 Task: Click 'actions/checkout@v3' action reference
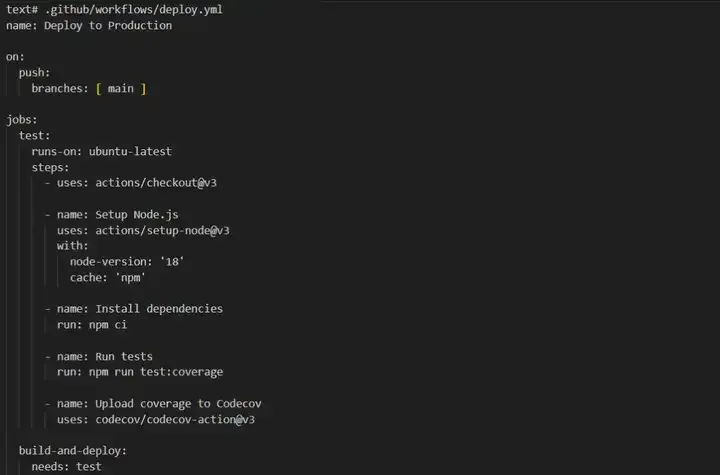[x=156, y=183]
